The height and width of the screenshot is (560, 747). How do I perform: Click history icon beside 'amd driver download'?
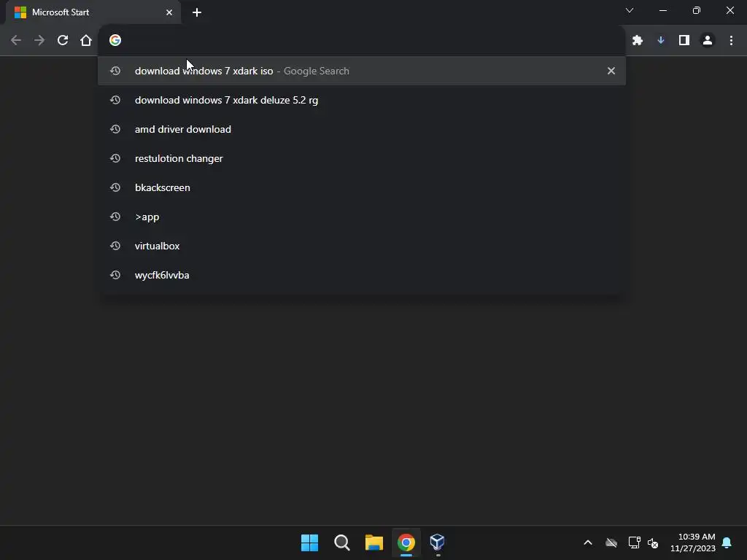115,129
